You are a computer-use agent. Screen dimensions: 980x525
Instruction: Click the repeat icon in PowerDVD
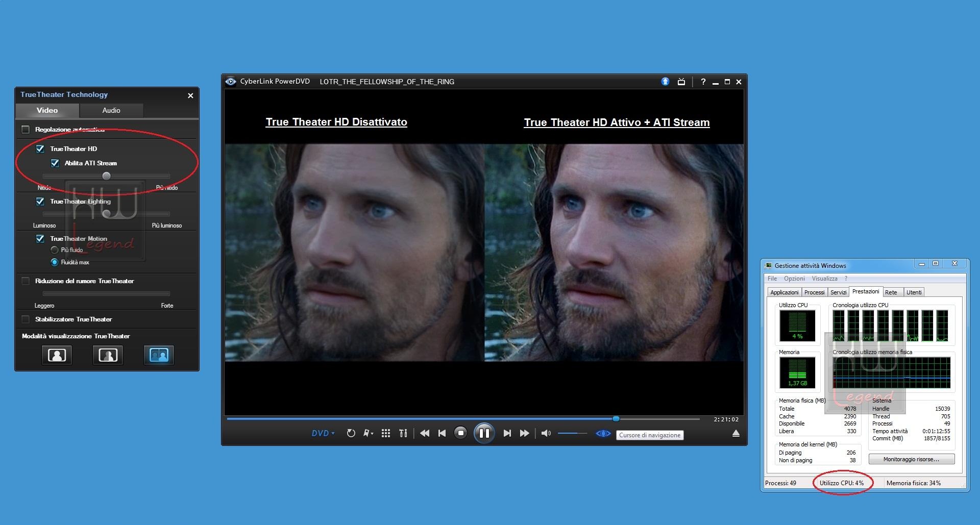coord(351,433)
